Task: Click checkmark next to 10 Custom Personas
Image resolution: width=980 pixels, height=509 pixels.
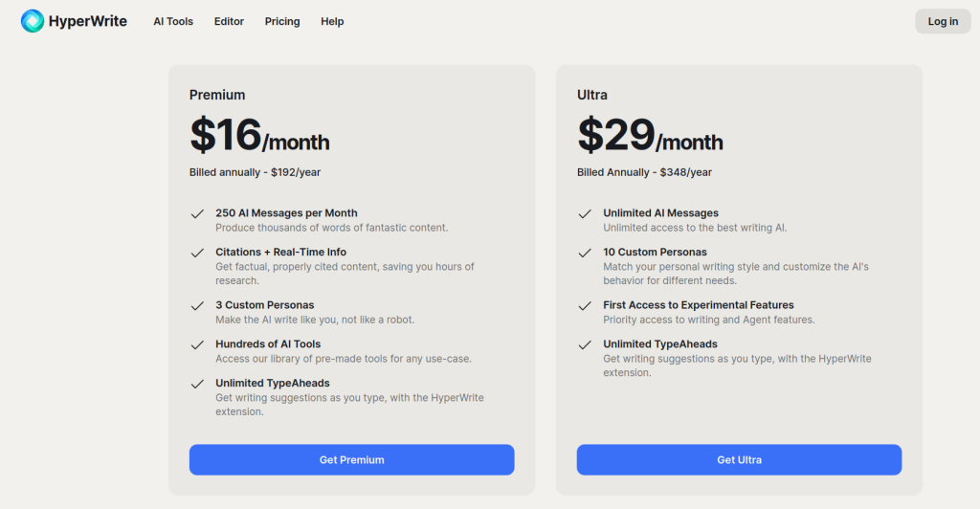Action: pos(585,253)
